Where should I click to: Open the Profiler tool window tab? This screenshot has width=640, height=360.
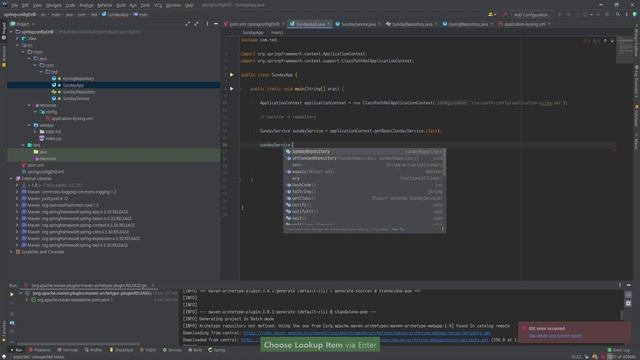pyautogui.click(x=93, y=350)
